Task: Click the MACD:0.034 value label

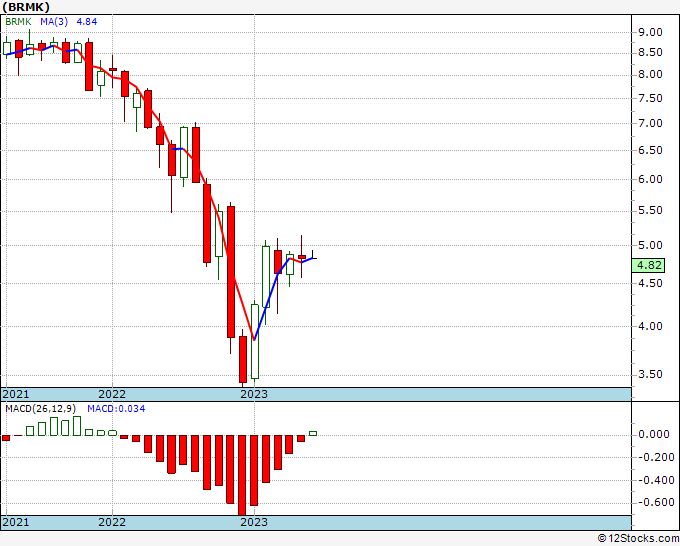Action: tap(116, 409)
